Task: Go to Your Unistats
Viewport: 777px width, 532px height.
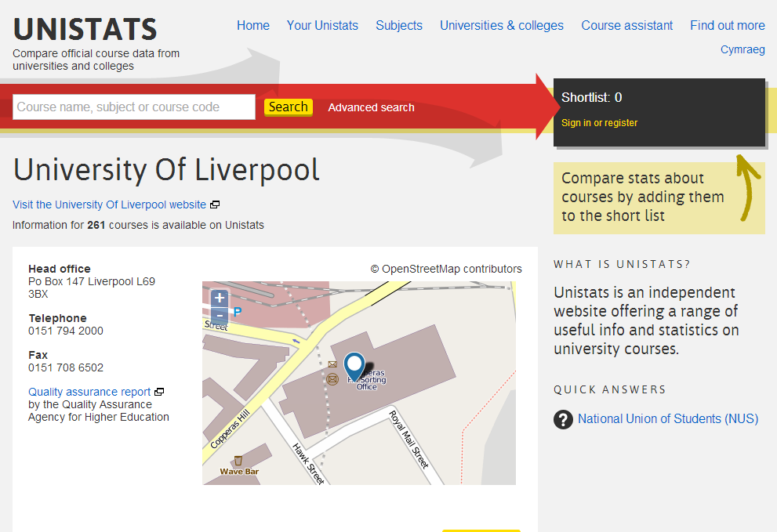Action: (x=322, y=25)
